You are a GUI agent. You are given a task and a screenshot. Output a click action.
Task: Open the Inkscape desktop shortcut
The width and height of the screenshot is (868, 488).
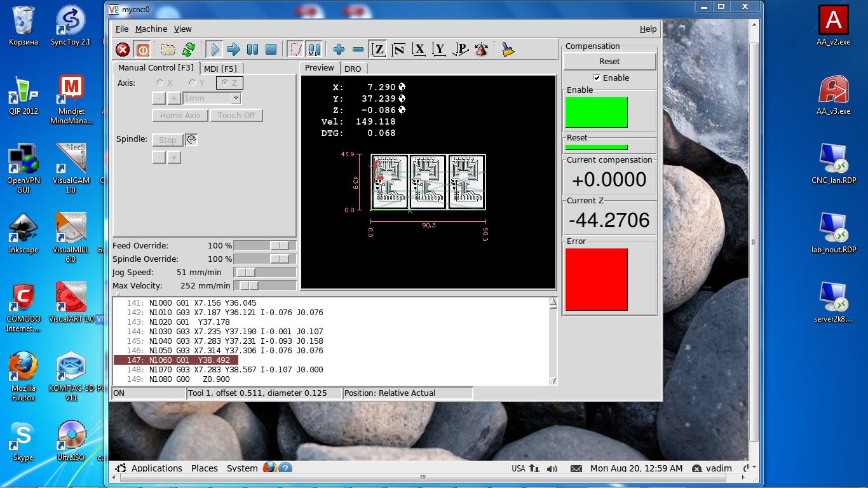(24, 234)
